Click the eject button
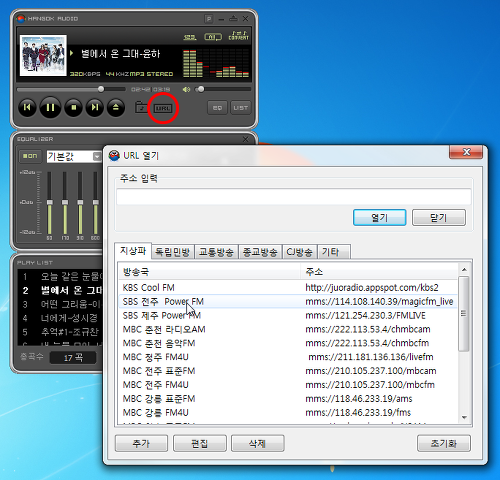The width and height of the screenshot is (500, 480). pyautogui.click(x=116, y=107)
